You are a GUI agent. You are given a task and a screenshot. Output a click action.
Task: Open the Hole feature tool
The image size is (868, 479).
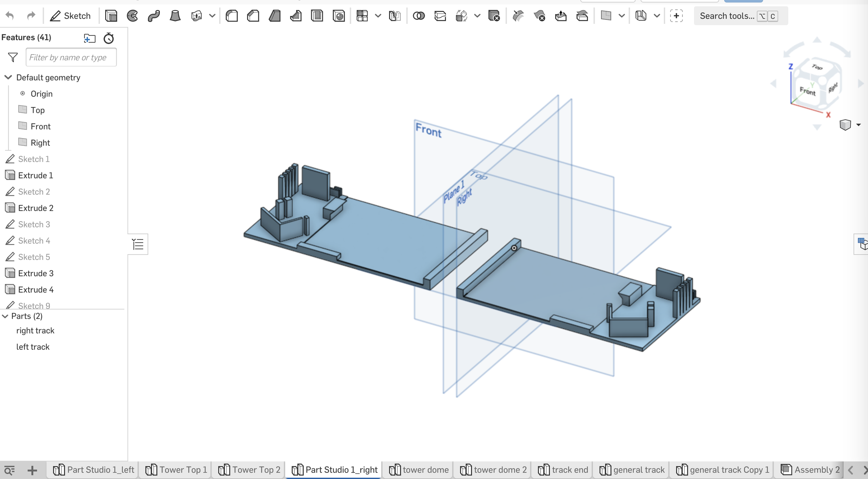(x=339, y=16)
